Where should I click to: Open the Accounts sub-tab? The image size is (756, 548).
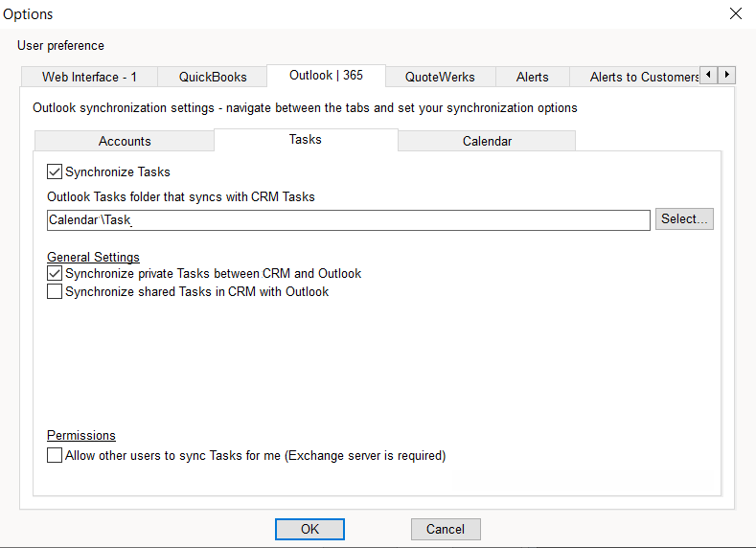[x=125, y=141]
